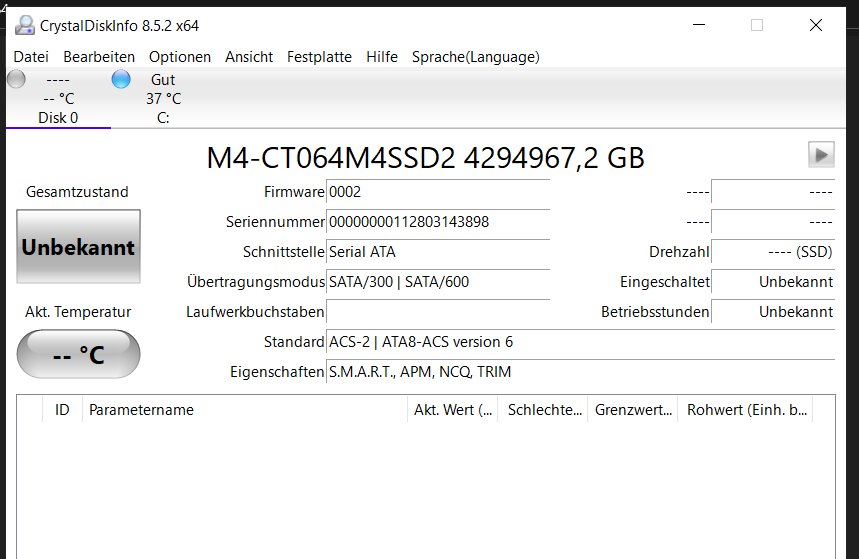Select Disk 0 gray status indicator
Viewport: 859px width, 559px height.
(16, 79)
